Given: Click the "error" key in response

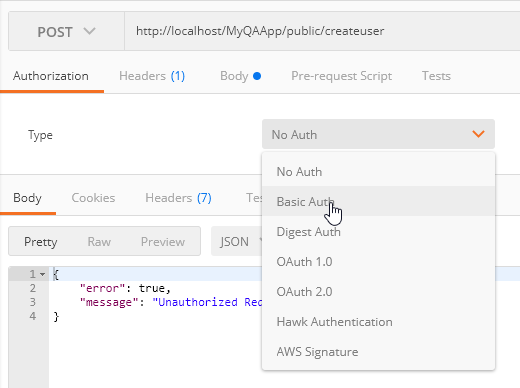Looking at the screenshot, I should [x=103, y=288].
